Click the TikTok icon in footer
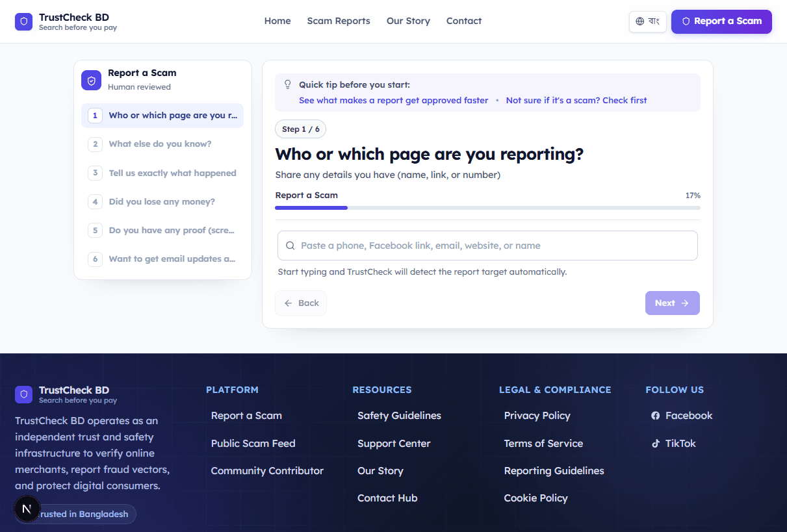Viewport: 787px width, 532px height. [x=656, y=444]
